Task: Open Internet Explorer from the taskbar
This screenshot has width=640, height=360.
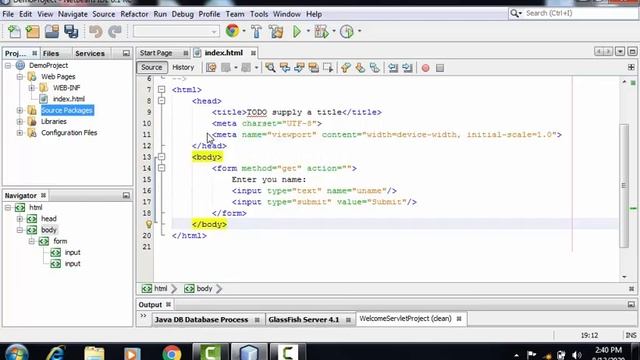Action: coord(55,353)
